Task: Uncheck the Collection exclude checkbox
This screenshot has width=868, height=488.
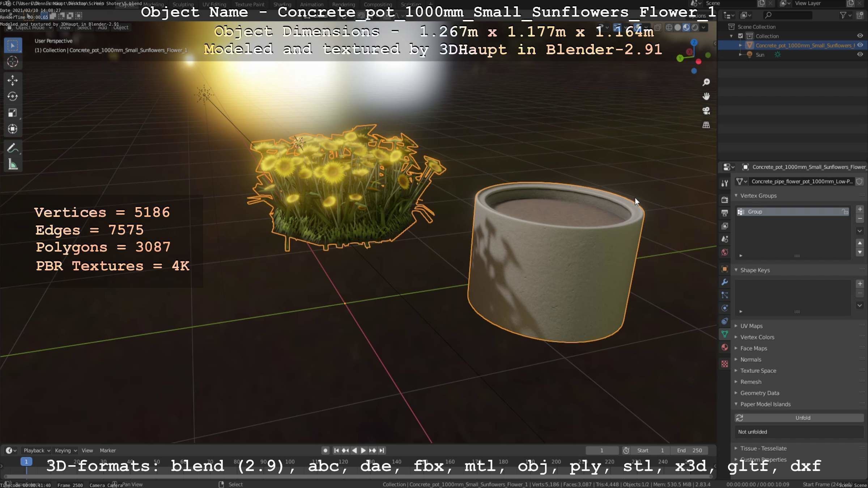Action: pyautogui.click(x=740, y=36)
